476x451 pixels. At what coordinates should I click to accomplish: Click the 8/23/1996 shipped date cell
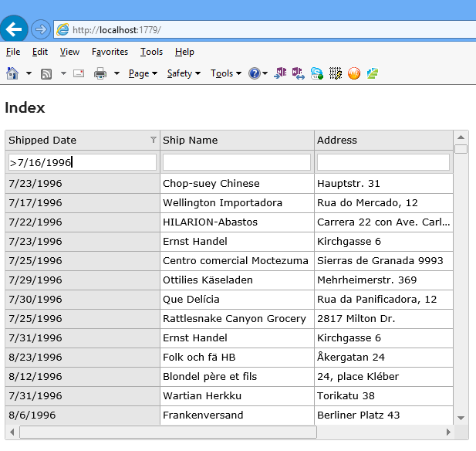point(83,357)
